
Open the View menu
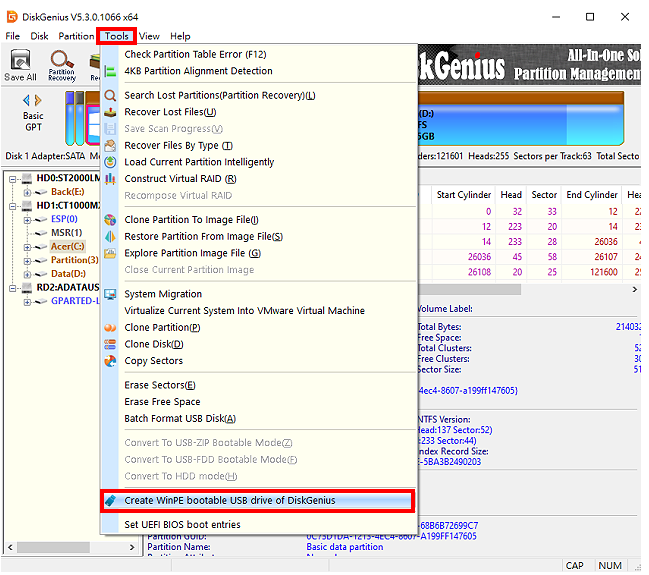(x=149, y=36)
